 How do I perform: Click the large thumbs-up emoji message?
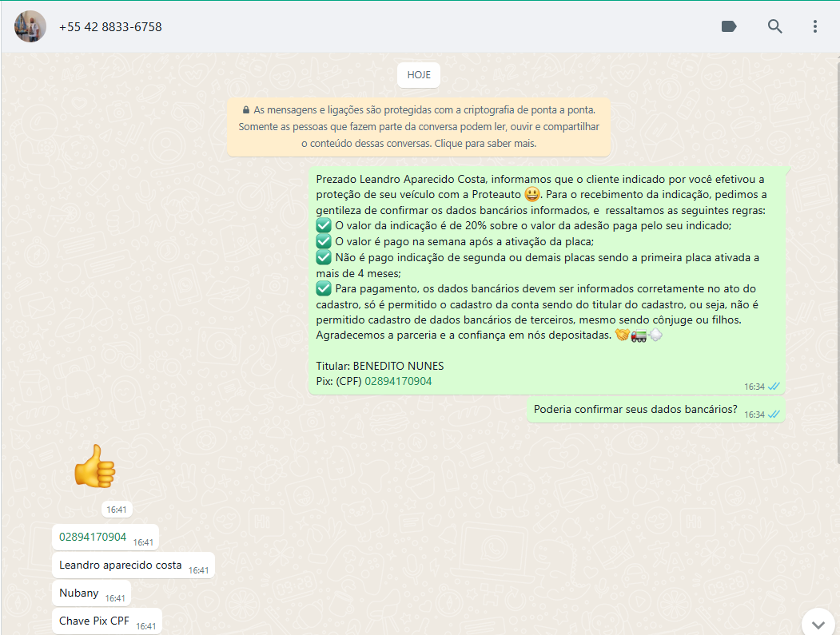tap(94, 466)
